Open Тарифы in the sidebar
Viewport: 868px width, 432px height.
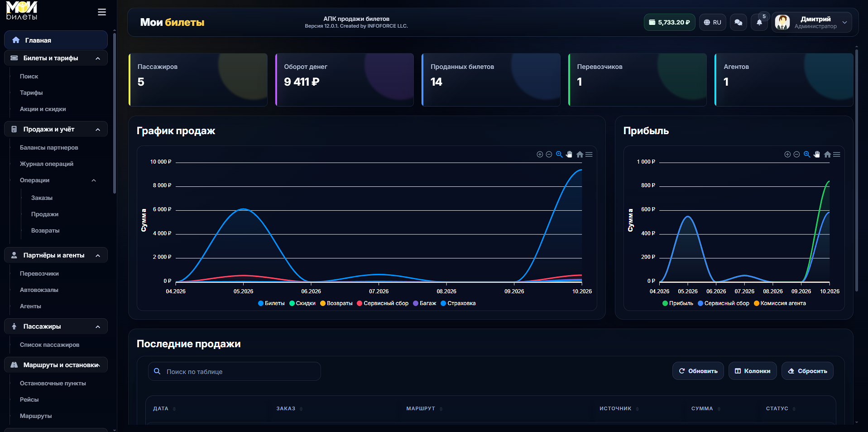tap(31, 92)
